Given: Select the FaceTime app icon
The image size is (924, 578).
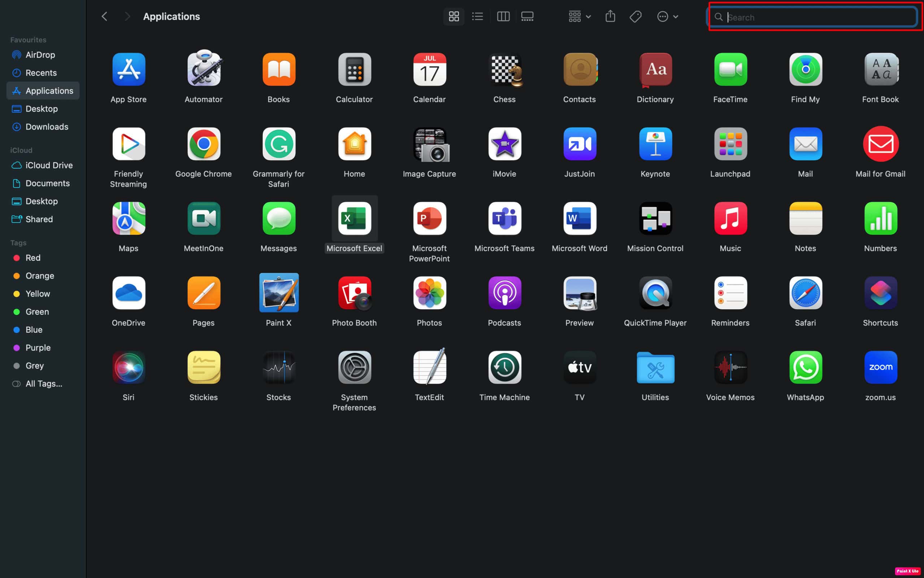Looking at the screenshot, I should point(731,69).
